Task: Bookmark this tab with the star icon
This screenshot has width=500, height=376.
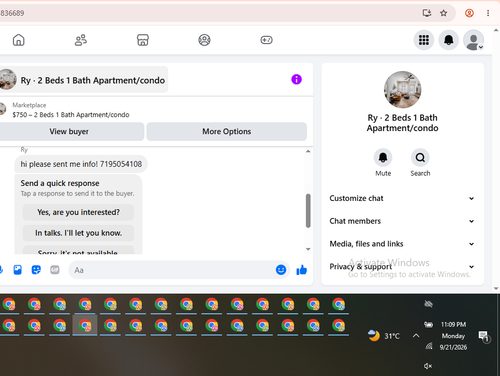Action: [x=443, y=13]
